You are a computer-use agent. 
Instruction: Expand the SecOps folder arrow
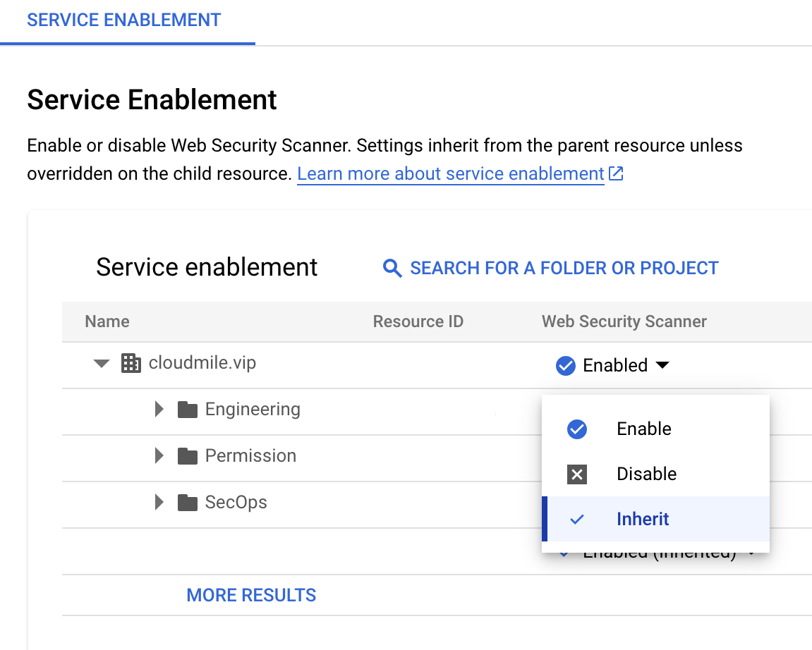[x=159, y=503]
